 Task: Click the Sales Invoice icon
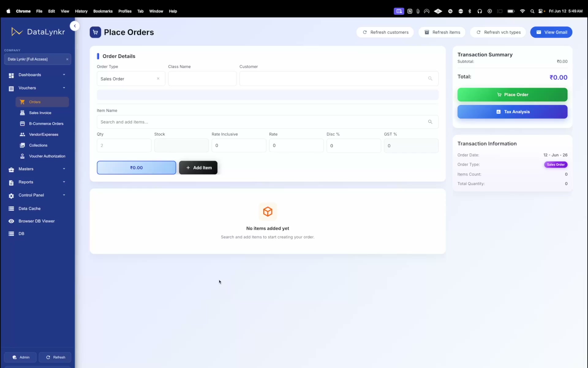tap(22, 113)
